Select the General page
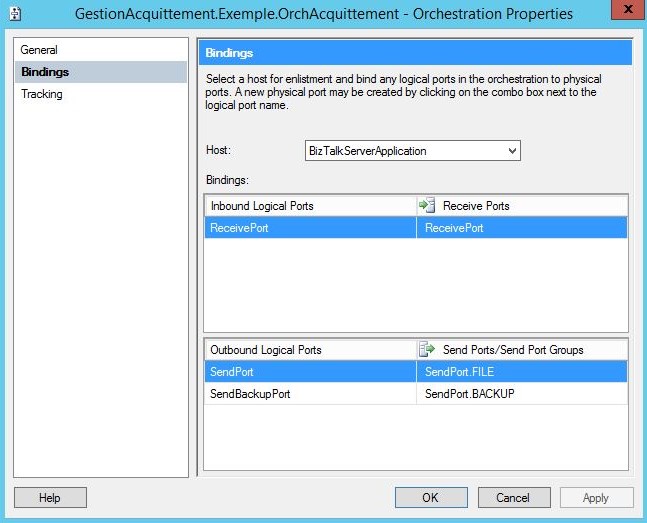Image resolution: width=647 pixels, height=523 pixels. tap(39, 50)
